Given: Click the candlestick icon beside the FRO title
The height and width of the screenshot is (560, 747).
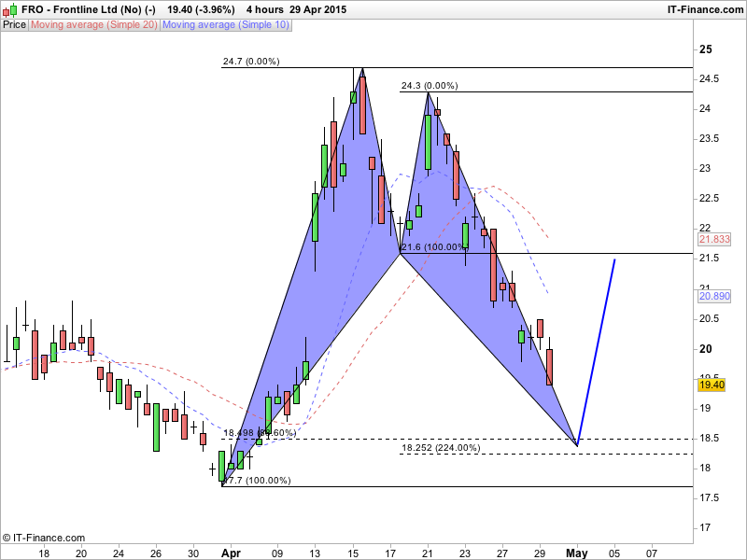Looking at the screenshot, I should point(10,9).
